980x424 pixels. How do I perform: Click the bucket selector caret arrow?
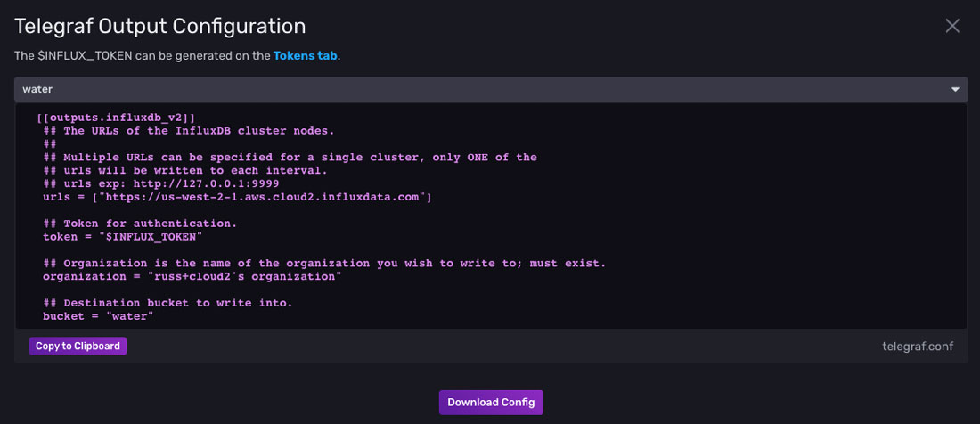(955, 89)
